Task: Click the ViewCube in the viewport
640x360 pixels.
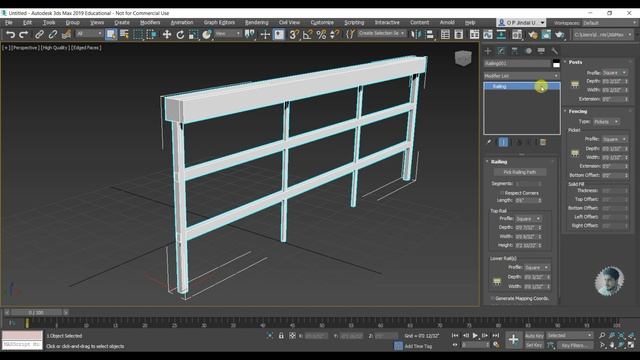Action: [463, 58]
